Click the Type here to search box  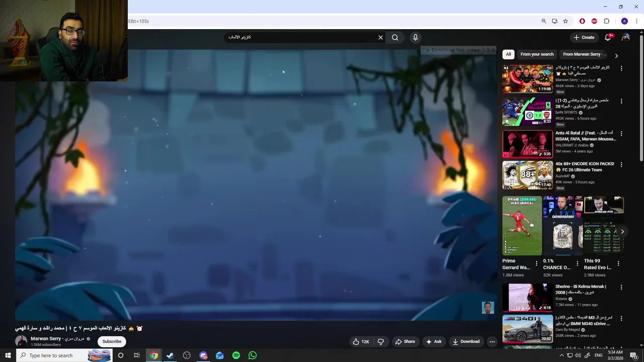click(63, 355)
